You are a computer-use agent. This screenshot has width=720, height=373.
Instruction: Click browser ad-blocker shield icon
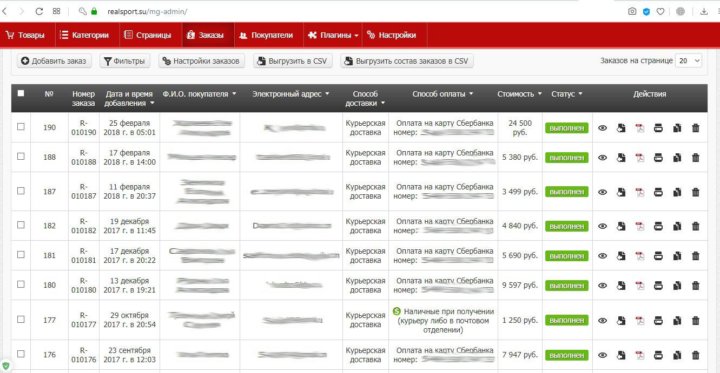click(x=646, y=11)
